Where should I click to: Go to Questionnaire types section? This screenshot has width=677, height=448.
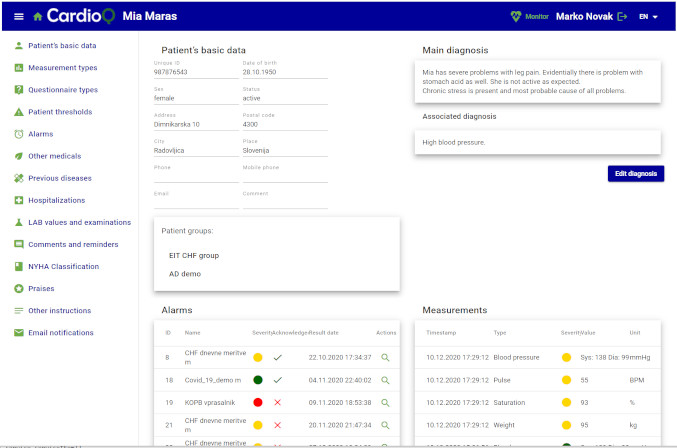[63, 90]
